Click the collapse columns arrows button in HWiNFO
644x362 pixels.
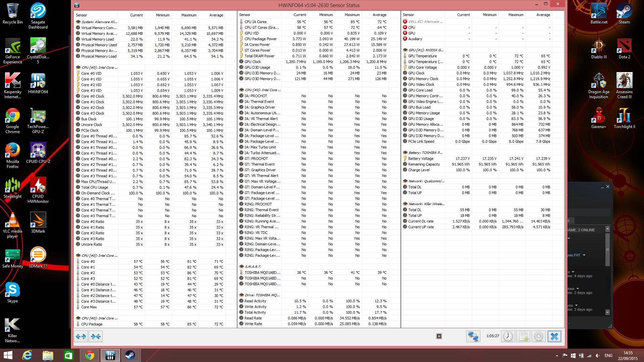click(96, 336)
